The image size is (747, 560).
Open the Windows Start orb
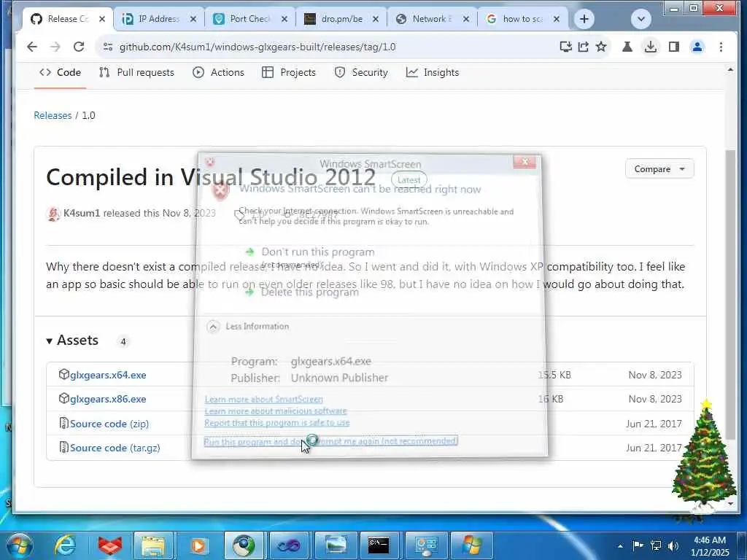(20, 545)
